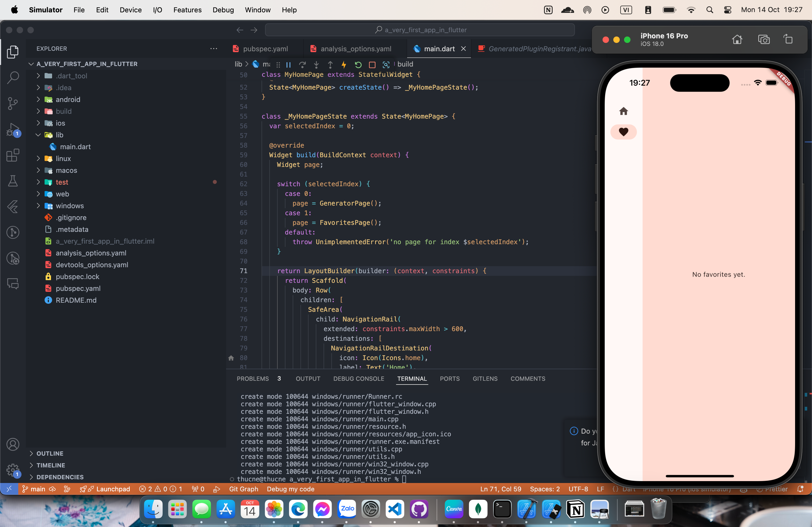
Task: Open the widget inspector from debug toolbar
Action: (386, 64)
